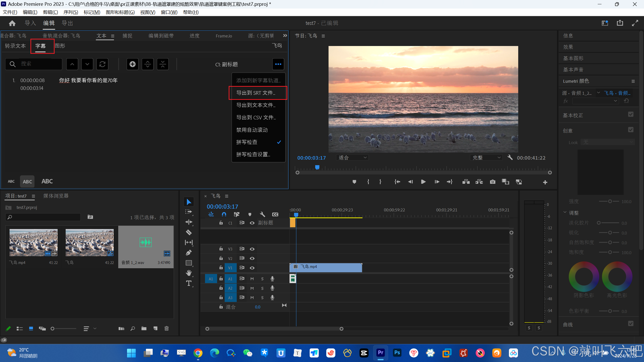Mute audio track A1

(252, 279)
